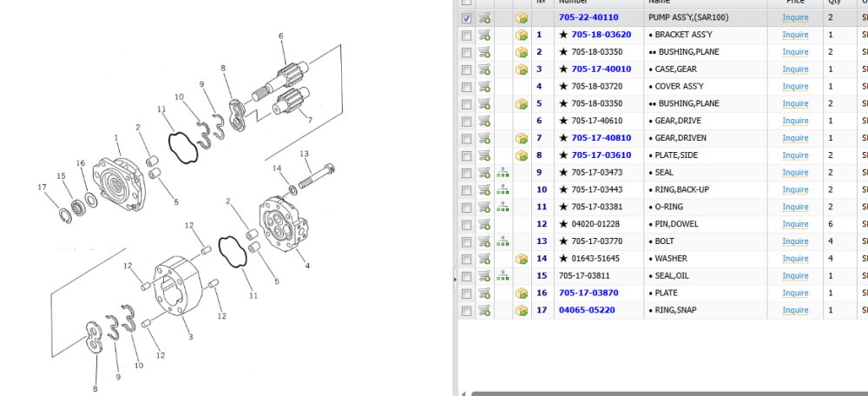Uncheck the PUMP ASS'Y row checkbox
This screenshot has width=868, height=396.
click(467, 17)
